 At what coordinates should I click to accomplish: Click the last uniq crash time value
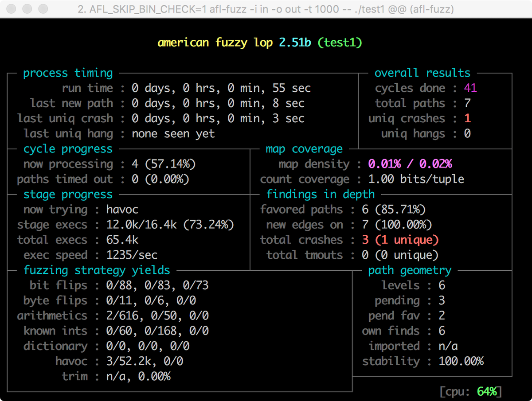point(218,118)
